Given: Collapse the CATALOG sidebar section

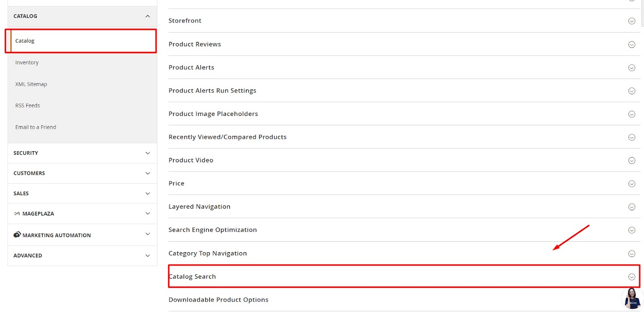Looking at the screenshot, I should click(x=82, y=16).
